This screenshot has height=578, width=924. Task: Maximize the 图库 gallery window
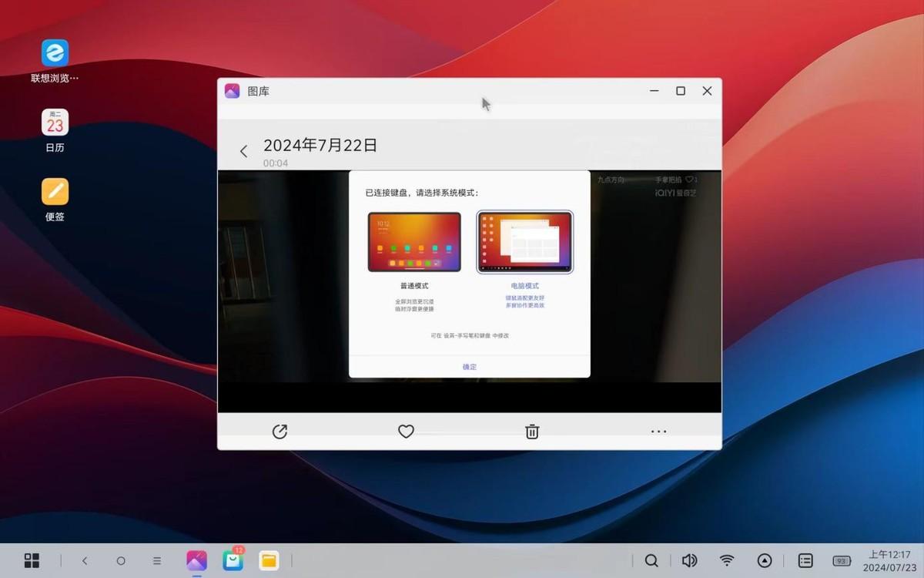pyautogui.click(x=681, y=91)
